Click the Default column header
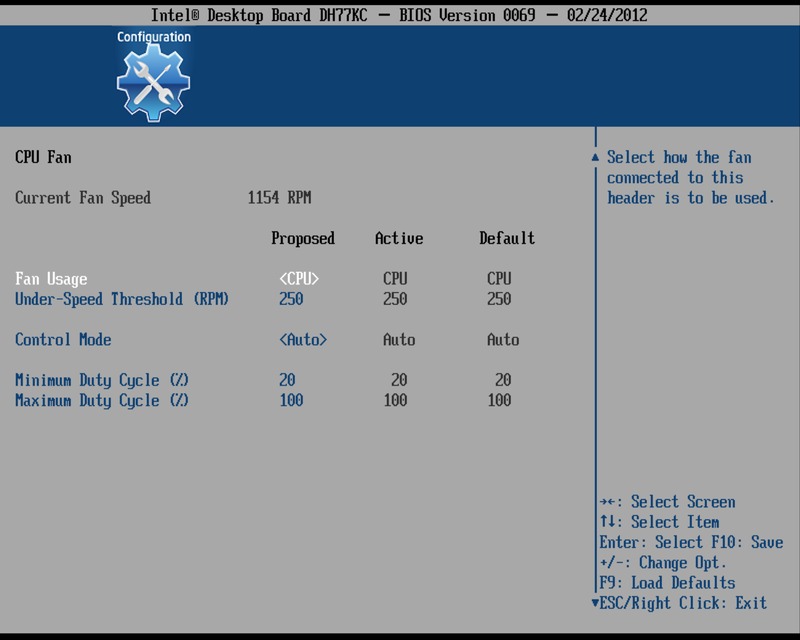 click(507, 238)
